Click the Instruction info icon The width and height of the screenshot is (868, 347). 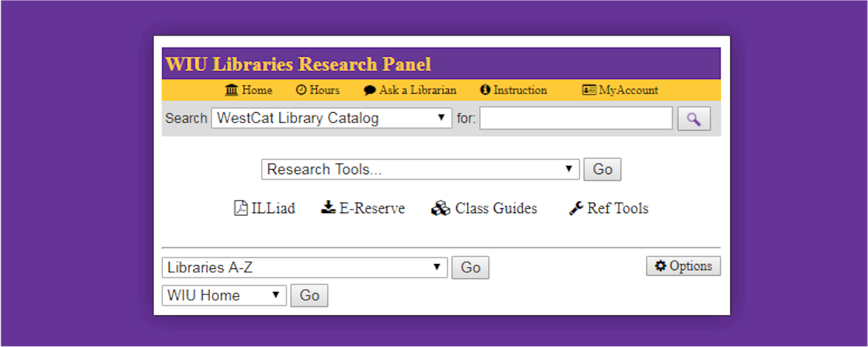coord(485,90)
